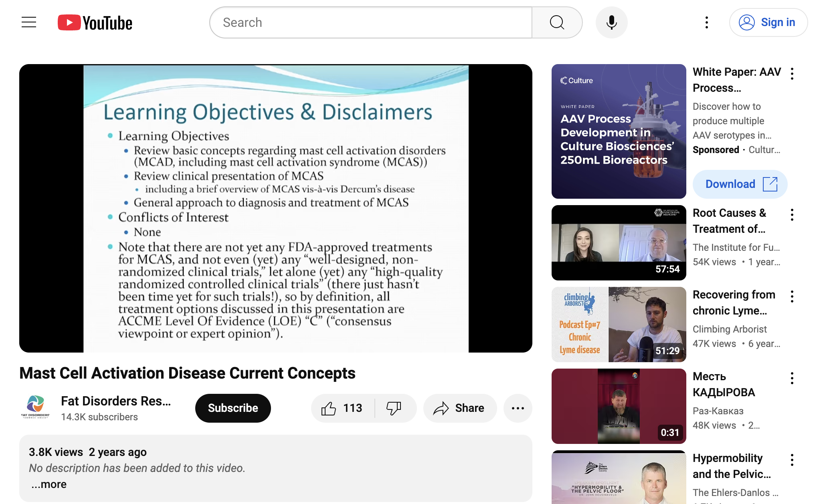This screenshot has width=821, height=504.
Task: Click the Root Causes & Treatment of... title
Action: [729, 221]
